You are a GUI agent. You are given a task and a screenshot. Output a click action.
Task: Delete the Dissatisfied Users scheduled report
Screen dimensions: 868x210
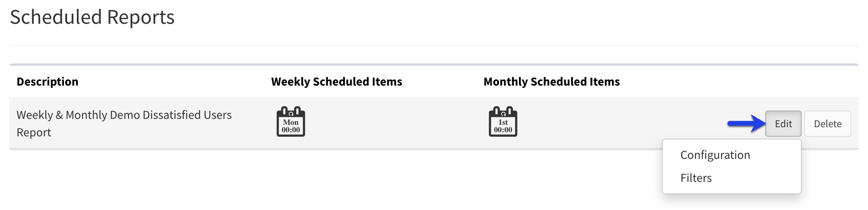(x=827, y=124)
